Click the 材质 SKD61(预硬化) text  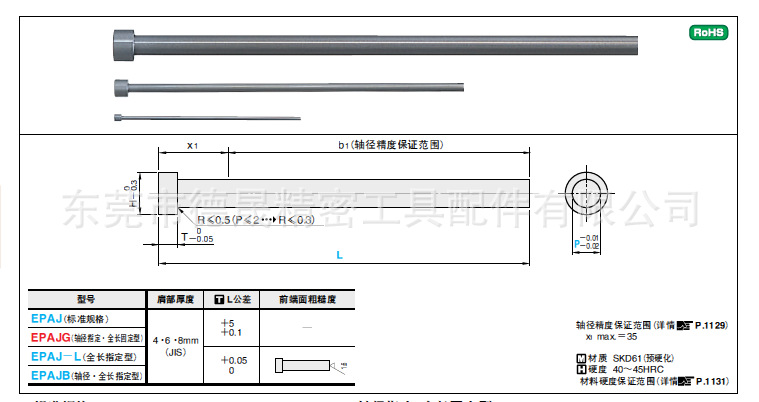[630, 358]
